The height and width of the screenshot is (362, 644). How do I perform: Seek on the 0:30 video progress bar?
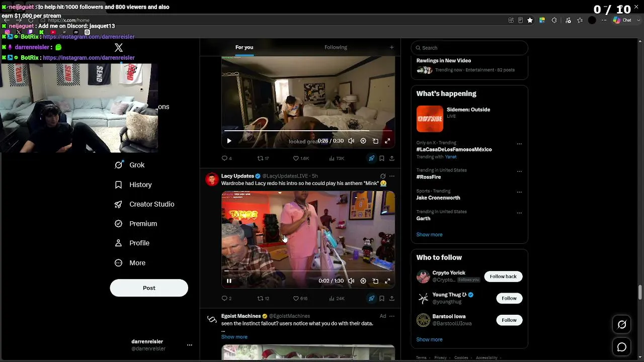point(308,131)
